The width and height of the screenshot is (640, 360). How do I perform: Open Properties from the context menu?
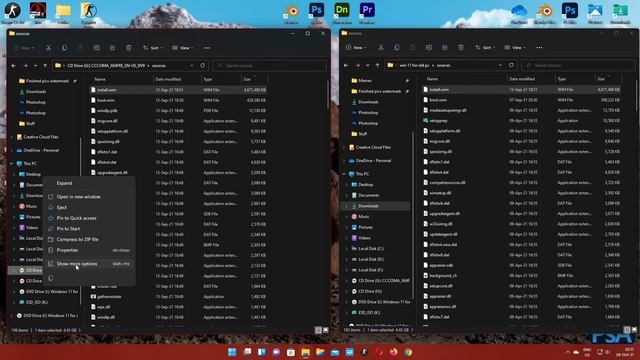point(89,250)
